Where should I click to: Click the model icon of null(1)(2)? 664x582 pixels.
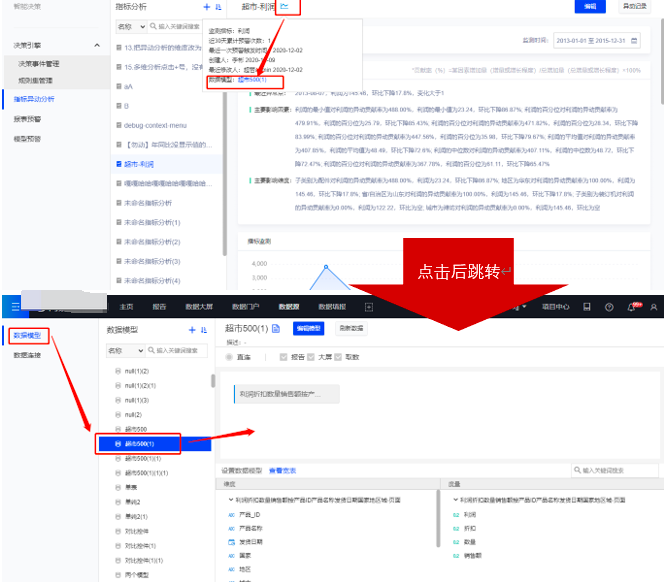tap(118, 371)
